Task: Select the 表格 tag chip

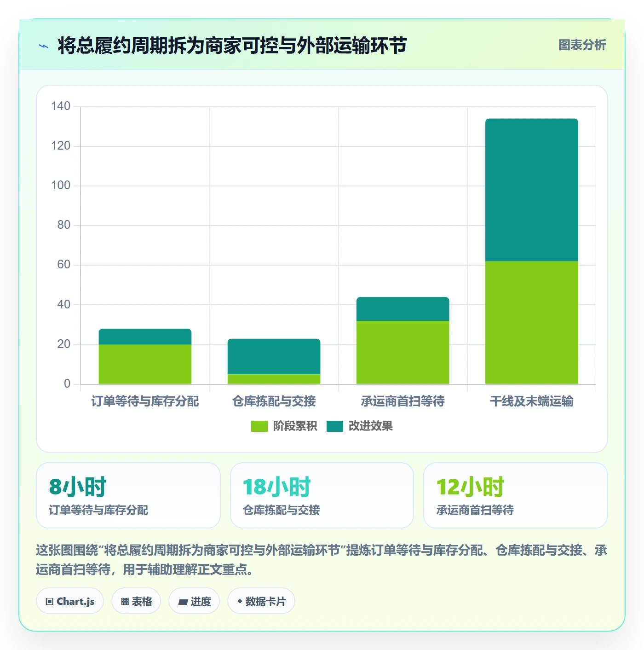Action: (136, 601)
